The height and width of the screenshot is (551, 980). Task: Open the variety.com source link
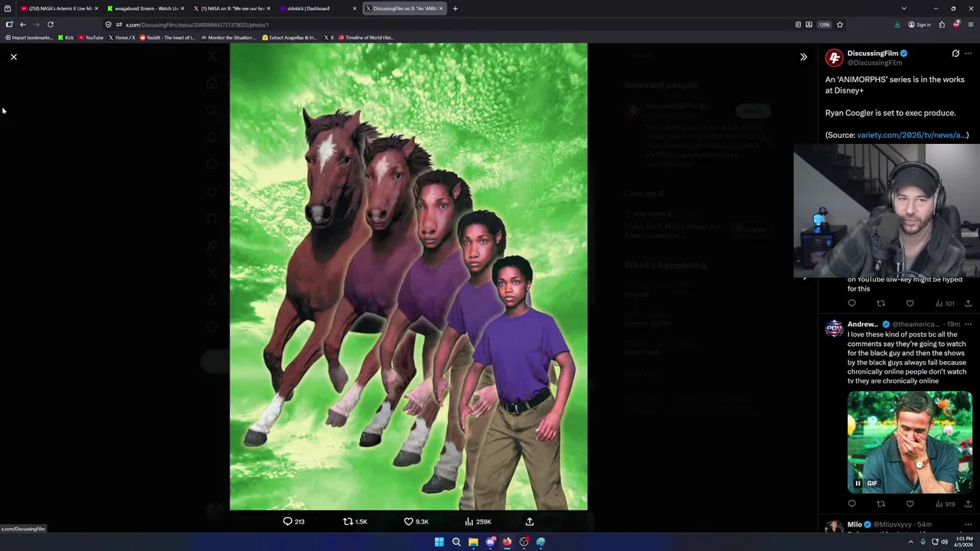913,135
